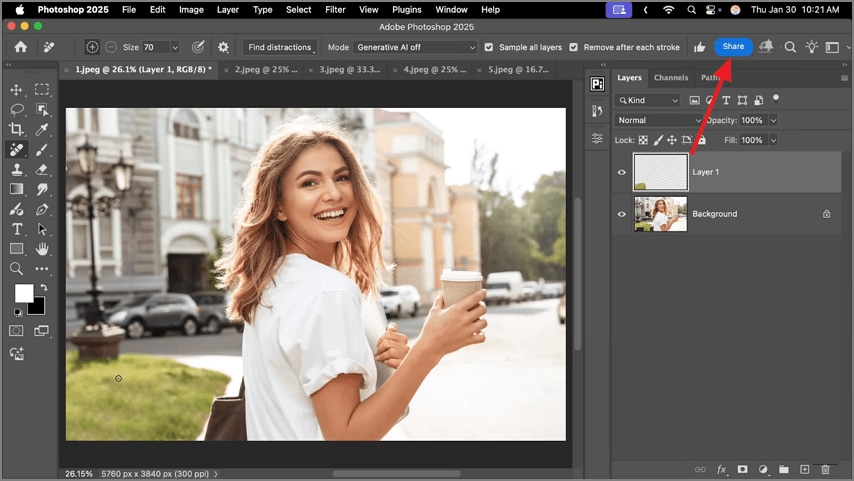The height and width of the screenshot is (481, 854).
Task: Click the Find distractions button
Action: click(x=280, y=47)
